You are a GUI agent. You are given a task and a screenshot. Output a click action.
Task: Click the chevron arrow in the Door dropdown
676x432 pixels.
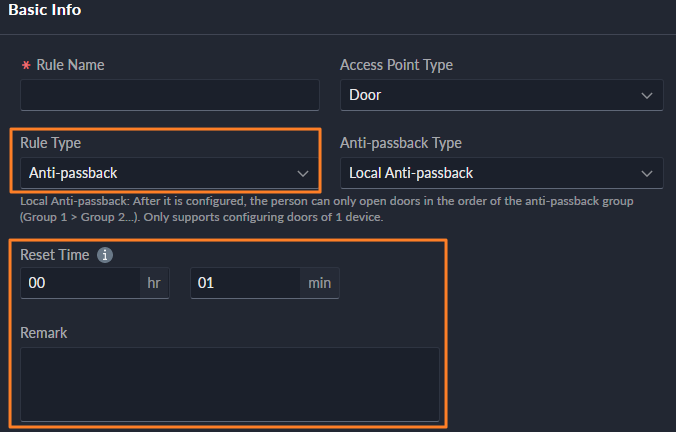point(646,95)
